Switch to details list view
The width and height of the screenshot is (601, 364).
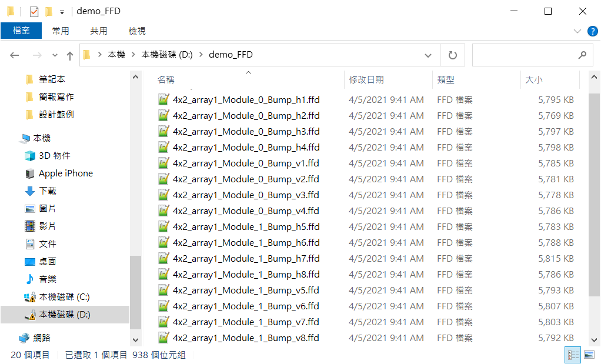coord(573,355)
